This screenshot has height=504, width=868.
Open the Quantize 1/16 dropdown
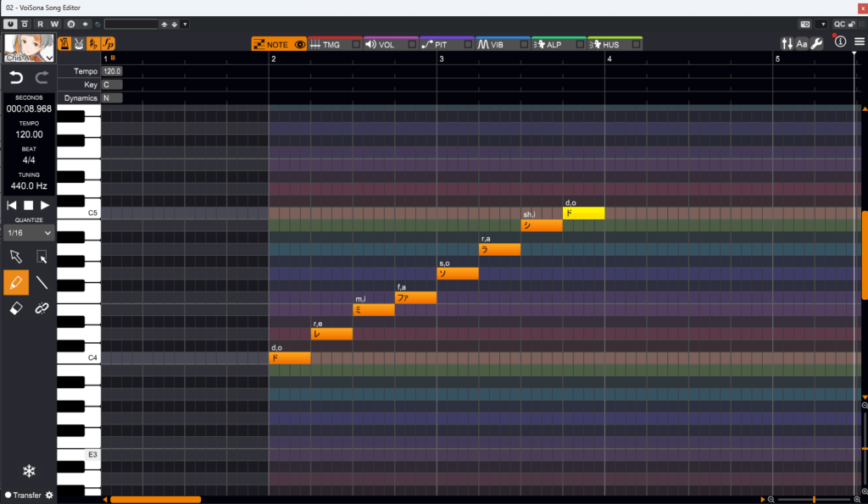coord(29,233)
